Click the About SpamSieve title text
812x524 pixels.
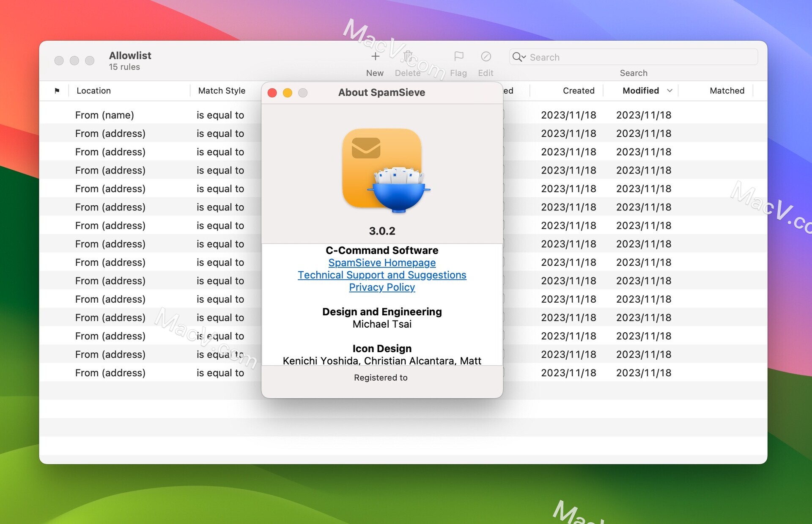click(x=381, y=93)
